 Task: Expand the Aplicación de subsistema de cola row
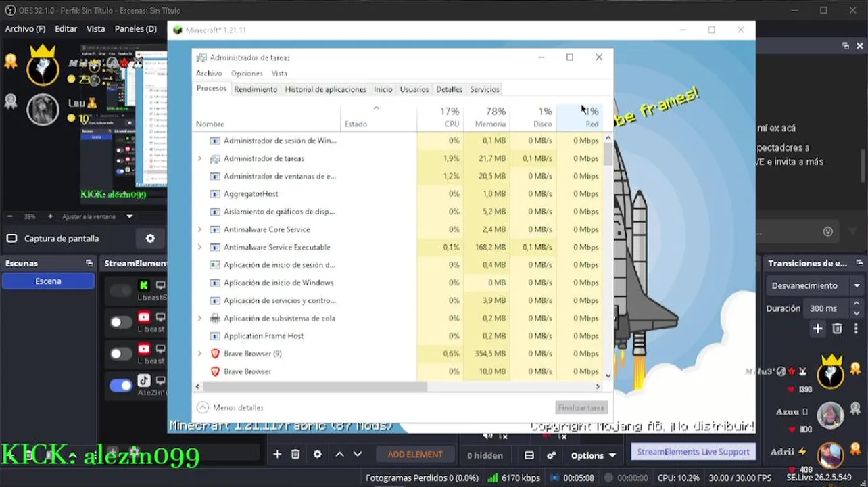coord(199,318)
